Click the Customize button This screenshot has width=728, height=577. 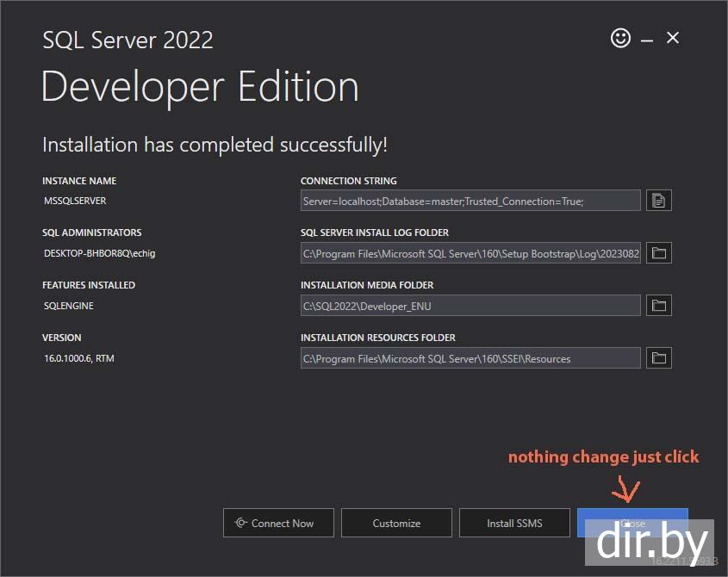click(x=396, y=523)
